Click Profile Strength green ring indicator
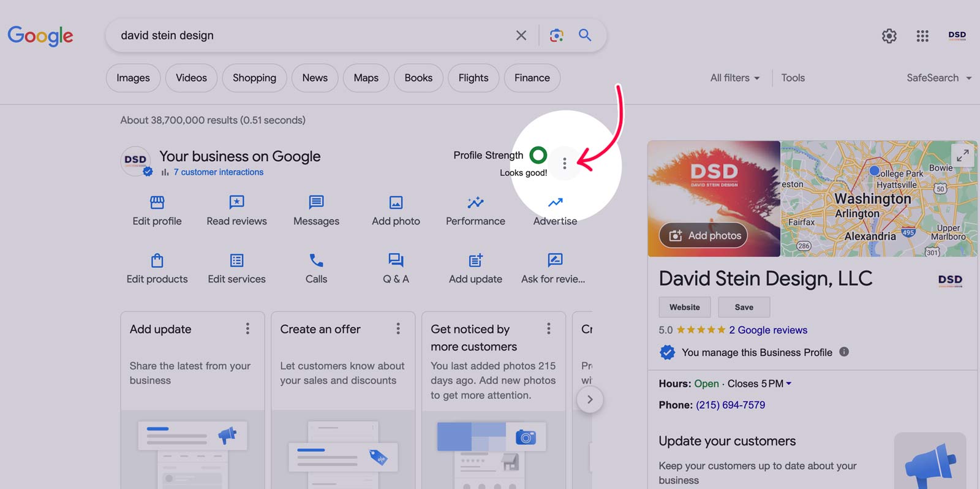The image size is (980, 489). click(x=538, y=155)
